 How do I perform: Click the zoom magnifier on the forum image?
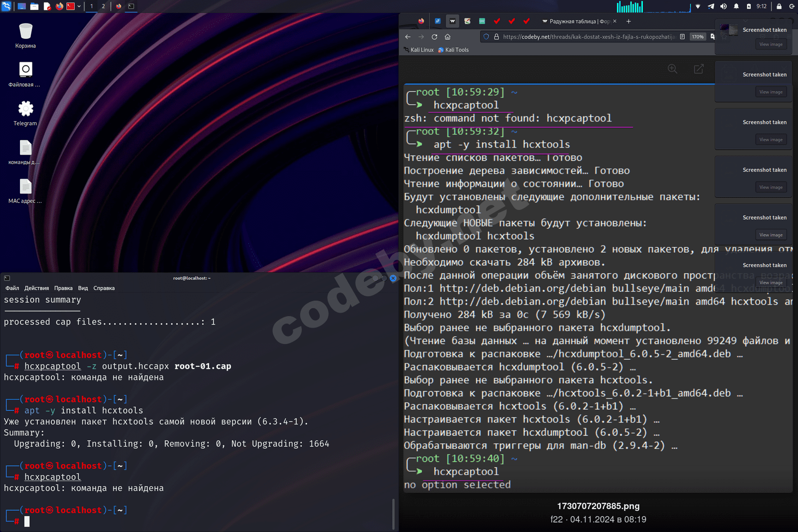[673, 69]
